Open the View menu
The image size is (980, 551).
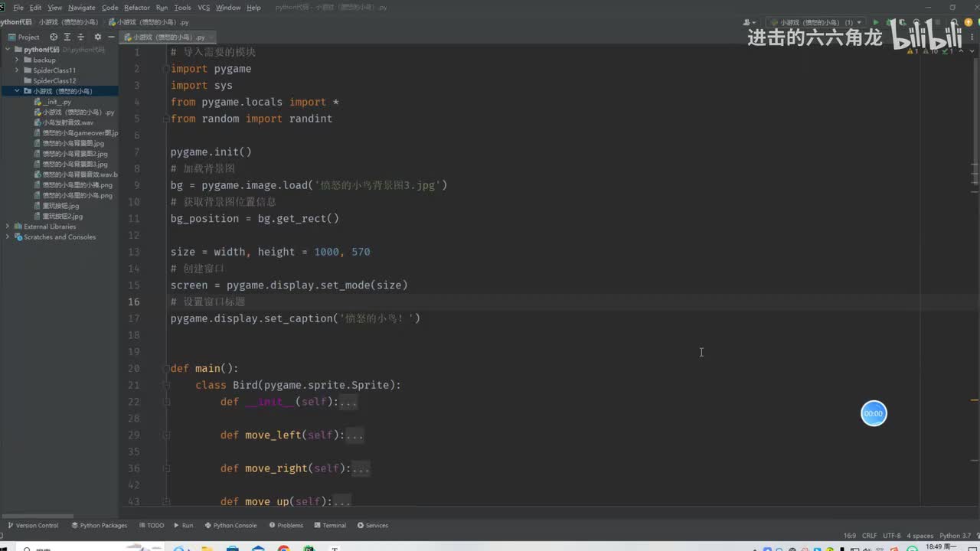pyautogui.click(x=54, y=8)
